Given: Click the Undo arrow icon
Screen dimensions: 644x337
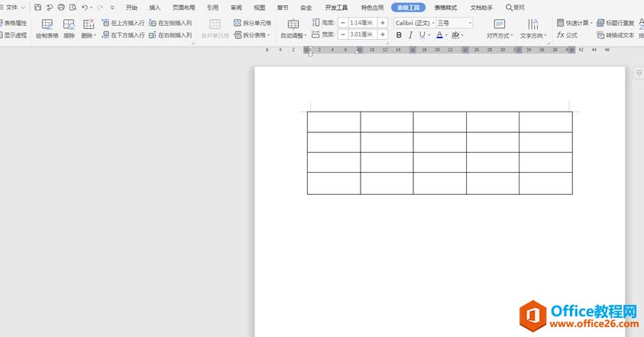Looking at the screenshot, I should (85, 8).
